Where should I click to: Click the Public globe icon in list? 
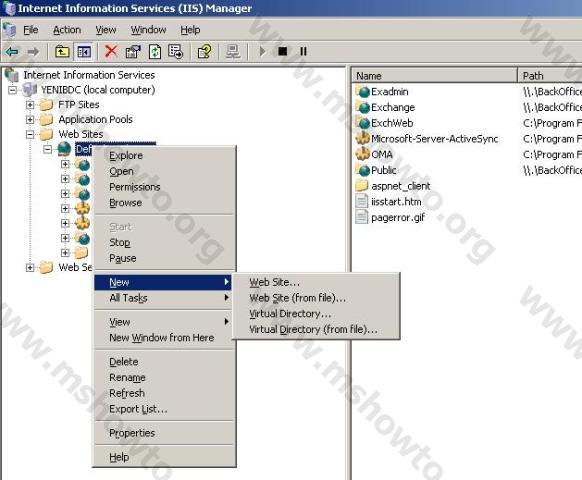362,170
